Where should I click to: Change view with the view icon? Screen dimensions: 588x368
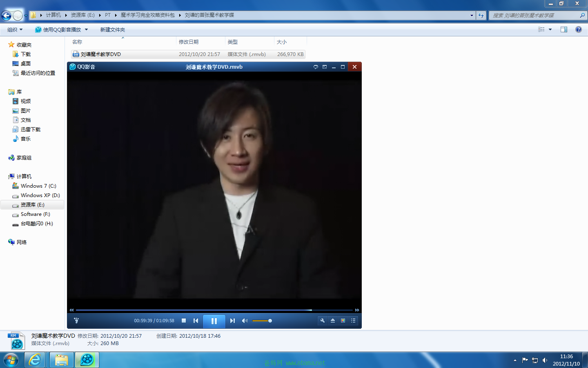(x=541, y=29)
